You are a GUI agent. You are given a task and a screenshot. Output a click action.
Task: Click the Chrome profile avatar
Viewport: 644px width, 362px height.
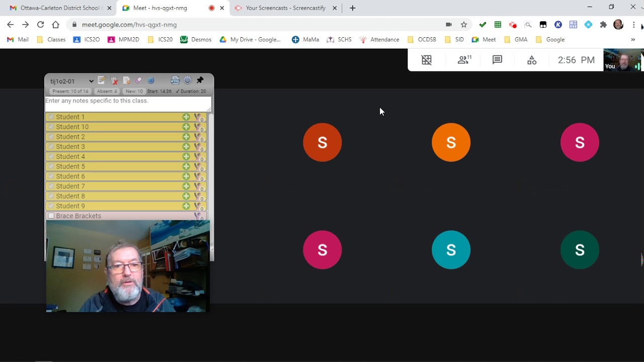click(x=619, y=24)
